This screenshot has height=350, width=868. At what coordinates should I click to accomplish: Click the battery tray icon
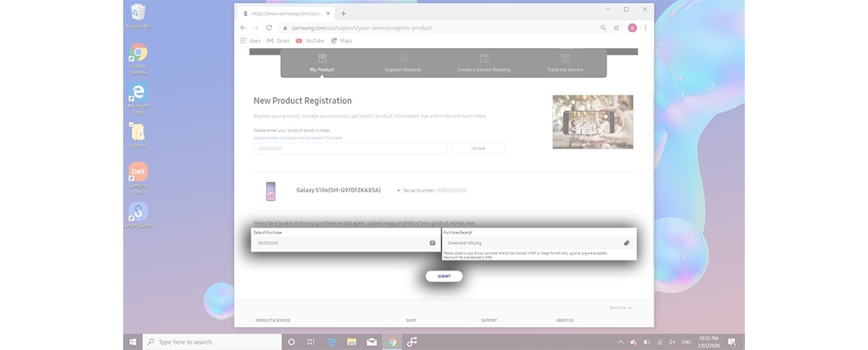(x=646, y=342)
